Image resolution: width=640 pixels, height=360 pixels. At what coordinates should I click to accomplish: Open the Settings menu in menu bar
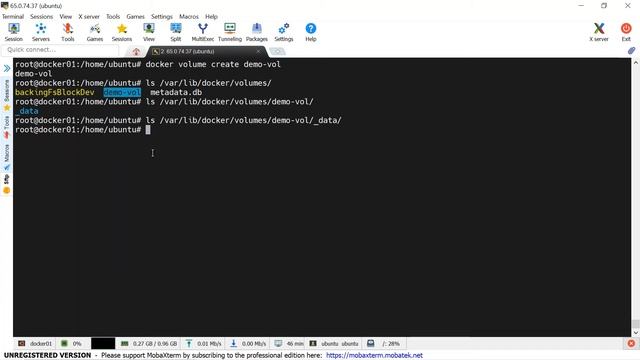(x=162, y=17)
